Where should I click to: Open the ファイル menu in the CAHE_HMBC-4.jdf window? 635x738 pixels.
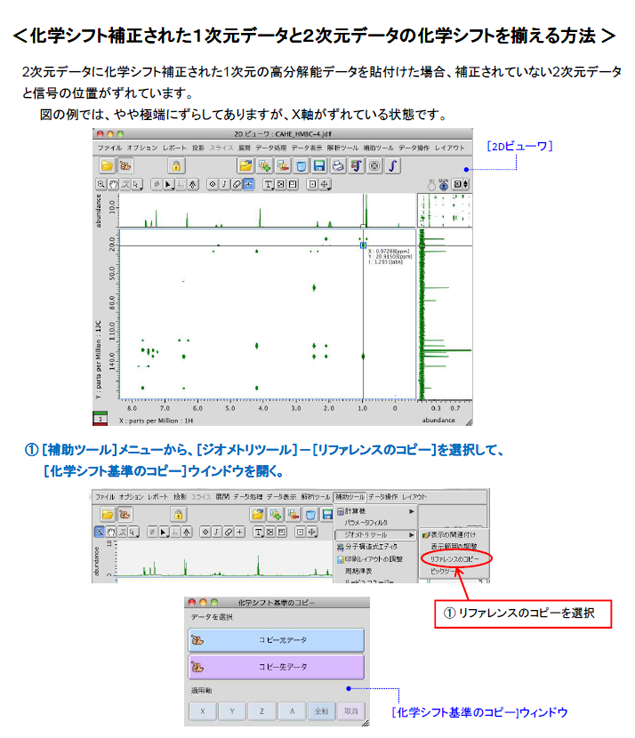point(110,148)
